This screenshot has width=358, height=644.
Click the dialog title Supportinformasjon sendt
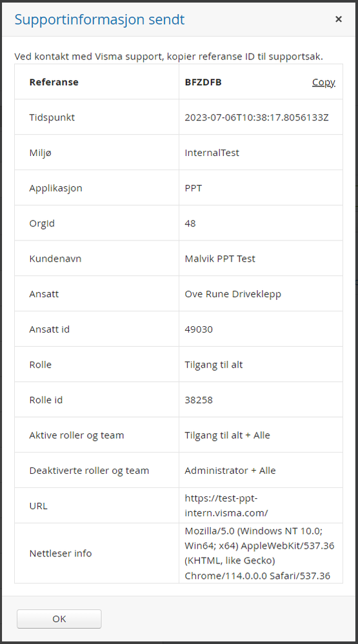pyautogui.click(x=99, y=19)
